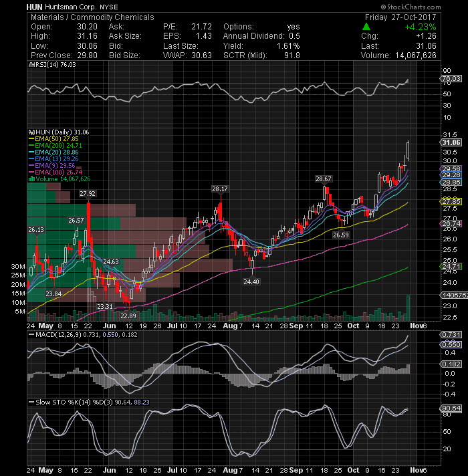Click Materials / Commodity Chemicals sector text
Image resolution: width=468 pixels, height=476 pixels.
(92, 17)
